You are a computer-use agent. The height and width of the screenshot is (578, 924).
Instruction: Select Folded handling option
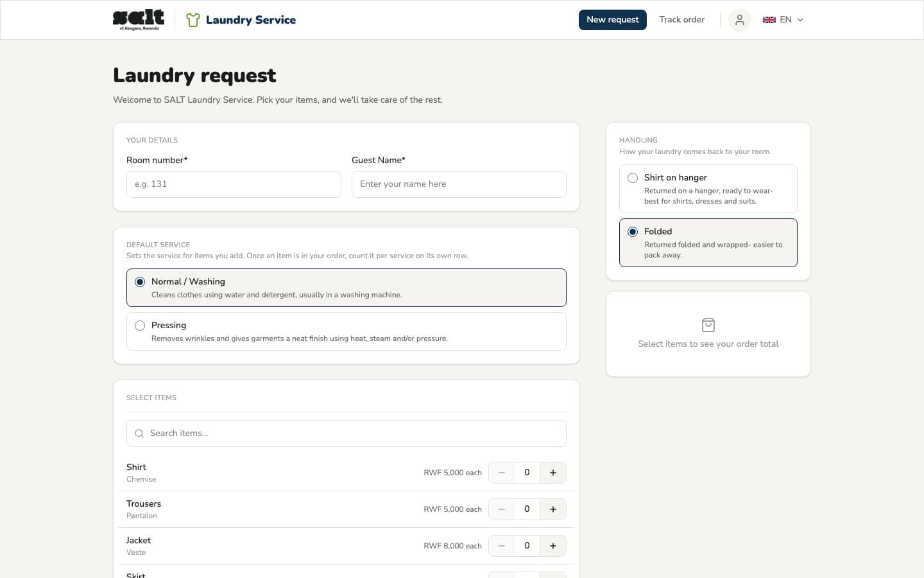coord(708,243)
